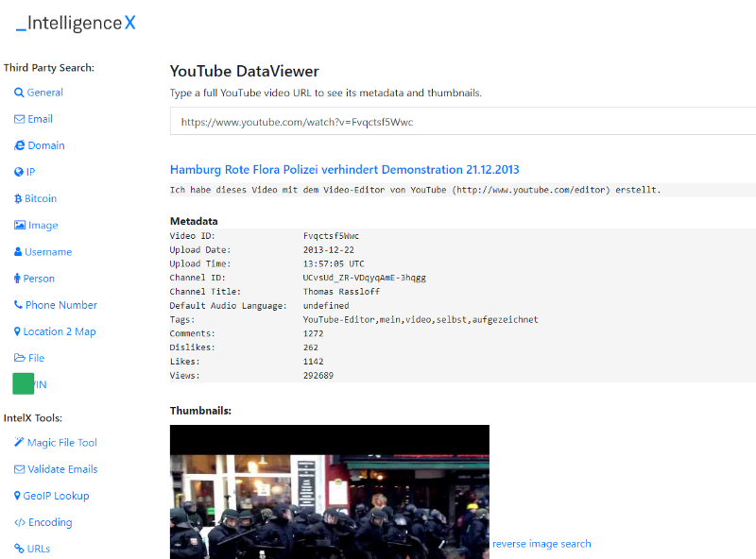
Task: Click the magic wand icon beside Magic File Tool
Action: point(19,442)
